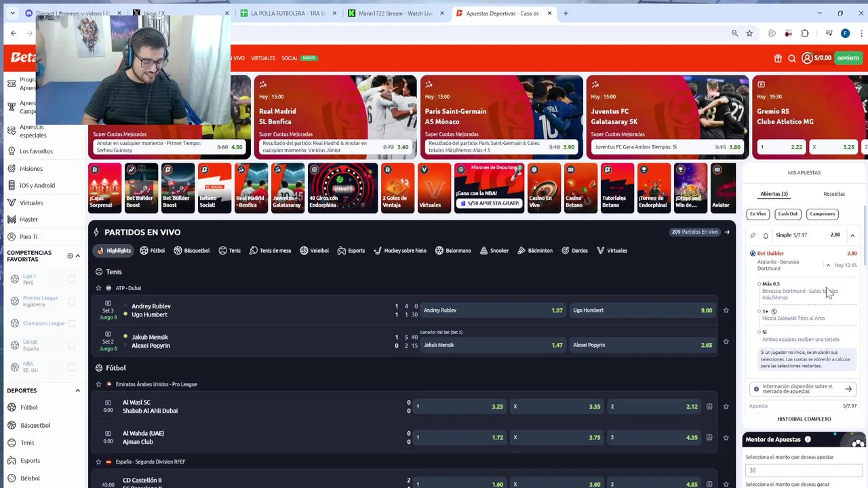The height and width of the screenshot is (488, 868).
Task: Star the España Segunda Division RFEF league
Action: point(98,462)
